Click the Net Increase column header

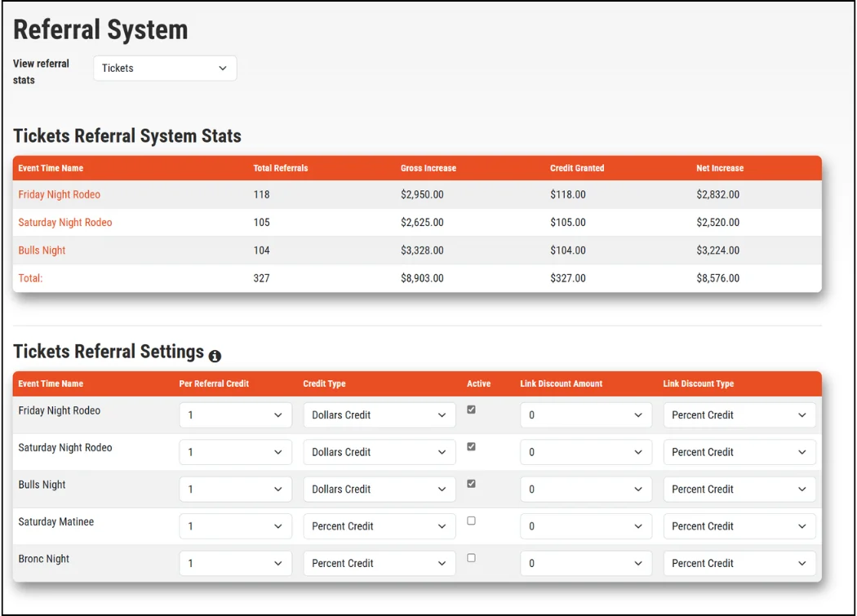click(720, 168)
